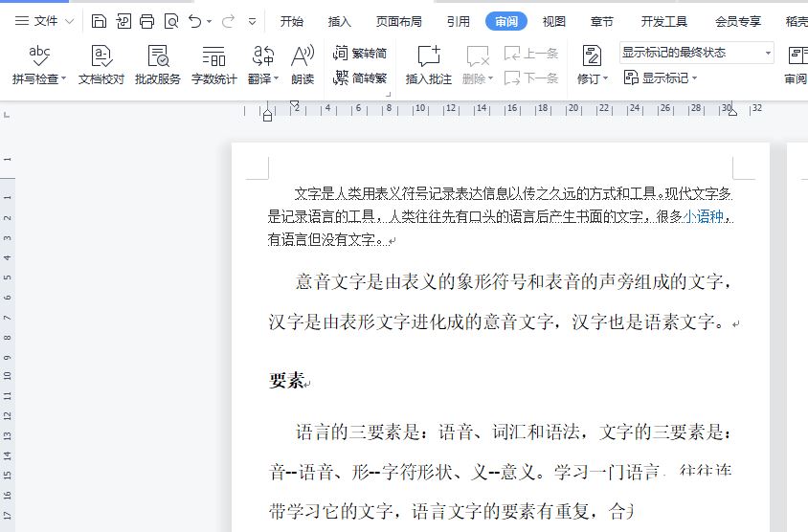The image size is (808, 532).
Task: Expand the 翻译 dropdown arrow
Action: coord(277,78)
